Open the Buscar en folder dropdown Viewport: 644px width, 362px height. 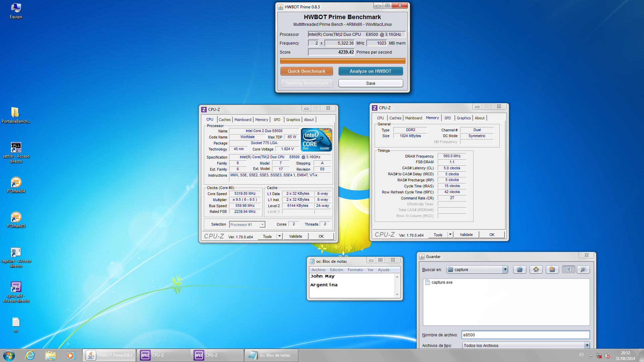pyautogui.click(x=505, y=269)
